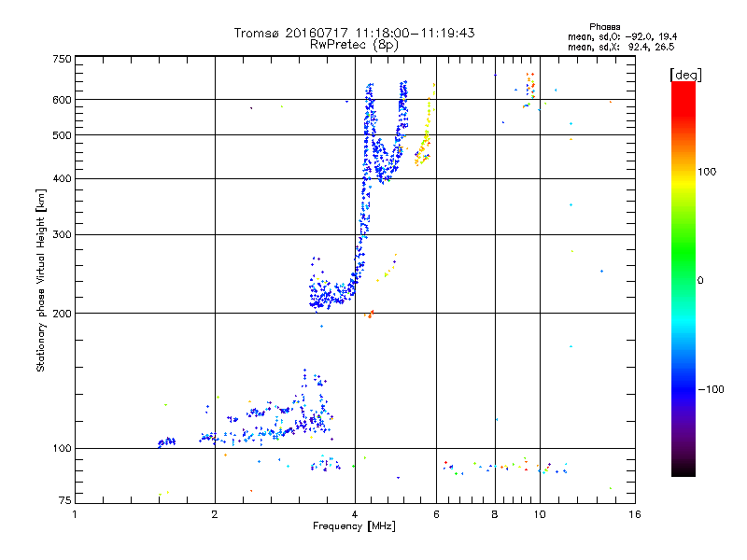Click the y-axis tick label '75'

(x=65, y=500)
